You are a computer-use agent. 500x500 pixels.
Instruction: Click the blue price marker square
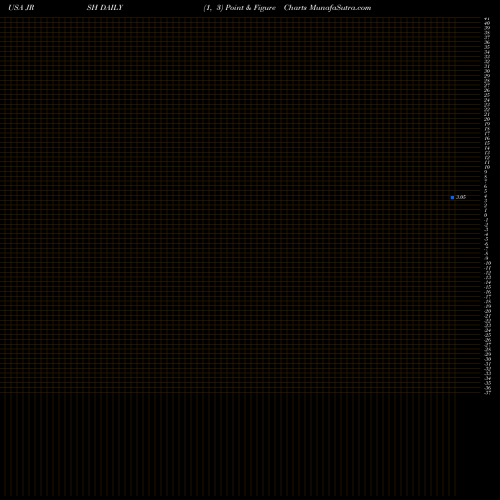click(x=452, y=197)
